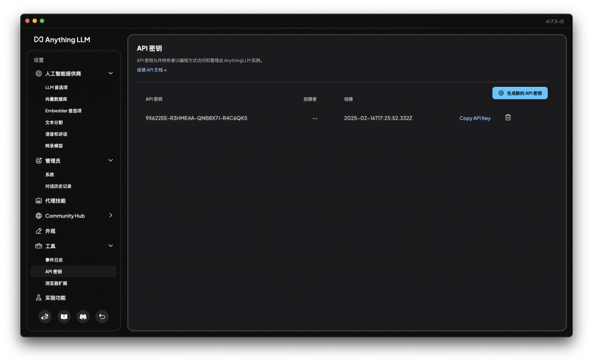This screenshot has height=364, width=593.
Task: Delete the API key using trash icon
Action: pos(508,117)
